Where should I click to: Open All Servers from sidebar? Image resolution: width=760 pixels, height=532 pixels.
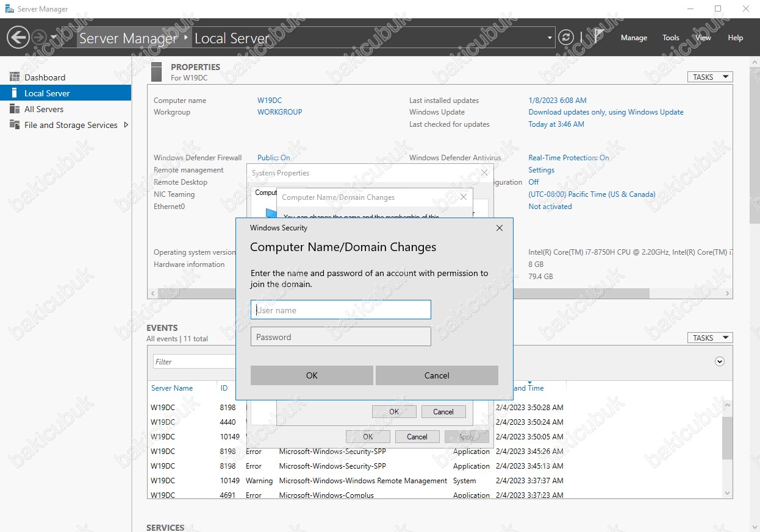[43, 109]
